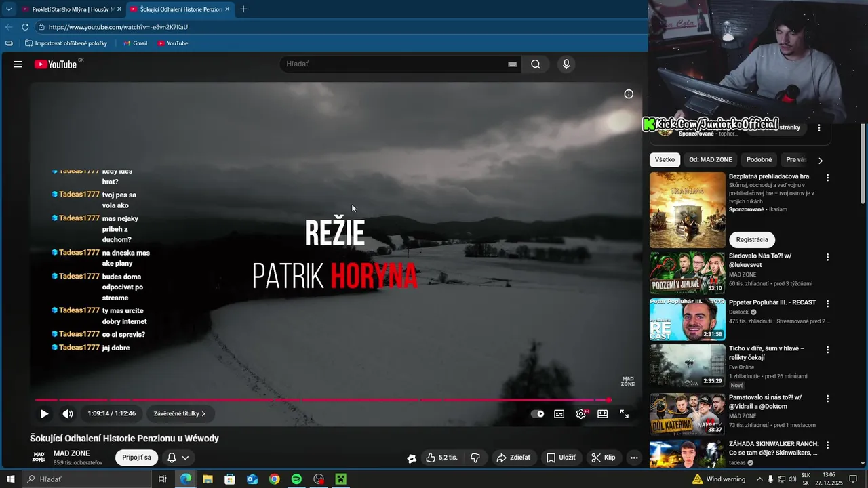This screenshot has height=488, width=868.
Task: Click the Zdieľať share button
Action: (513, 457)
